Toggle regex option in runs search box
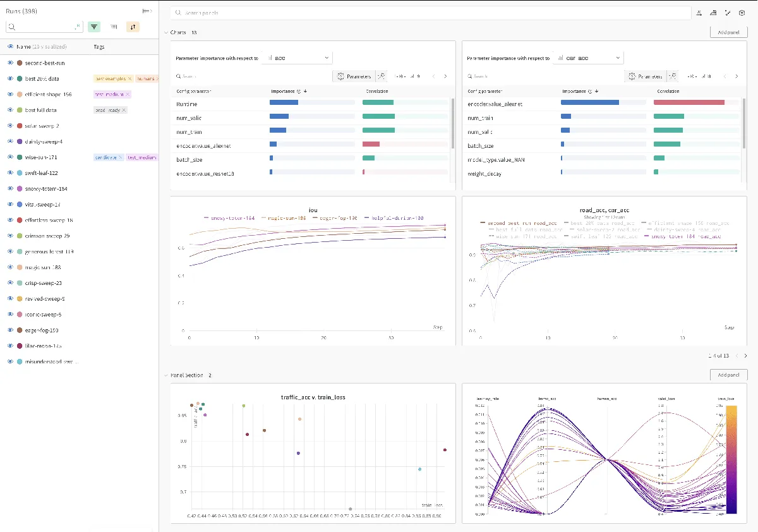The width and height of the screenshot is (758, 532). (78, 27)
